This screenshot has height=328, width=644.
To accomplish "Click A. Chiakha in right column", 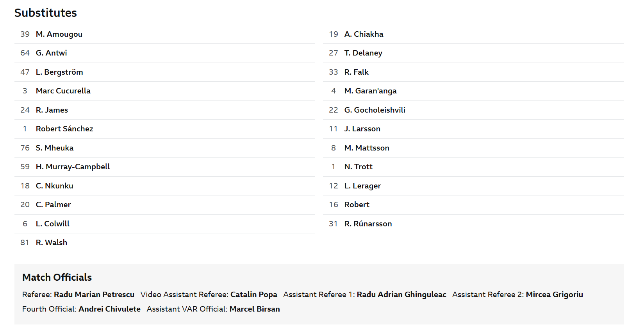I will pyautogui.click(x=364, y=34).
